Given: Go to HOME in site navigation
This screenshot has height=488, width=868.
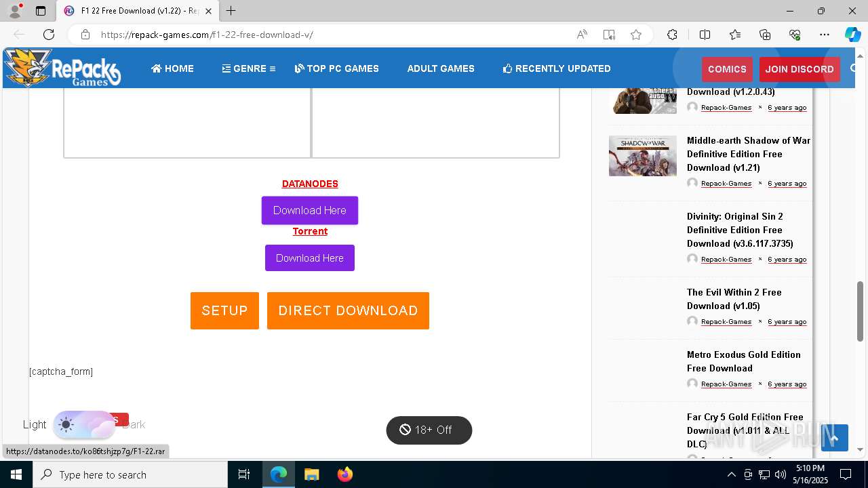Looking at the screenshot, I should (x=172, y=68).
